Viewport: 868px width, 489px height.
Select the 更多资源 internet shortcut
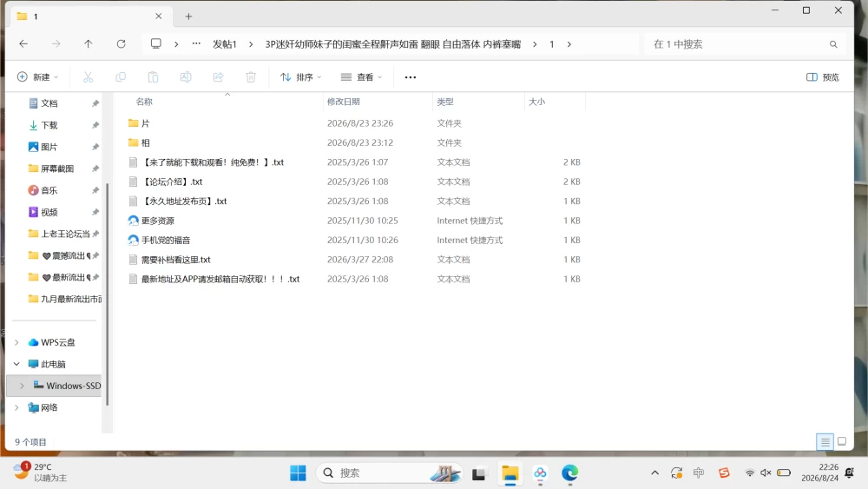(x=157, y=221)
